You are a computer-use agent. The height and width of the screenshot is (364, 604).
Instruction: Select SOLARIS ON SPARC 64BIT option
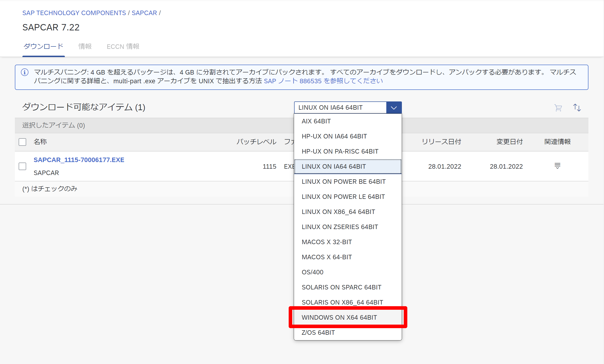tap(342, 287)
